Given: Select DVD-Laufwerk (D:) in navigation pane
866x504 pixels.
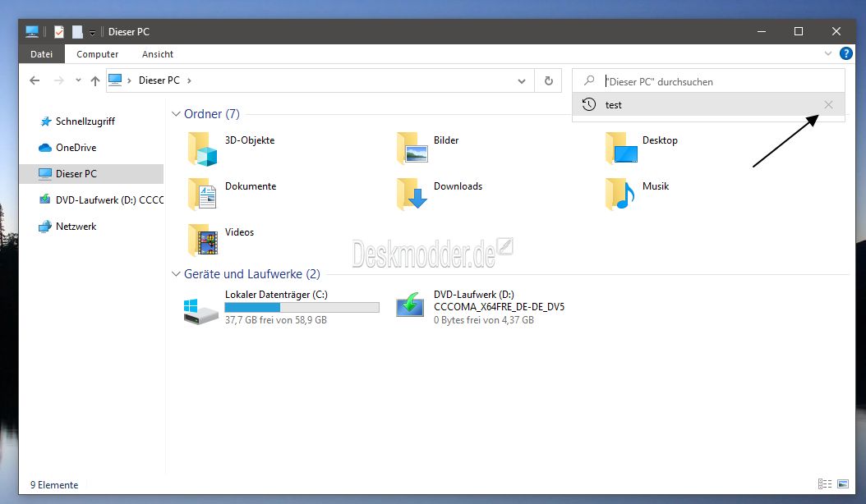Looking at the screenshot, I should pos(101,199).
